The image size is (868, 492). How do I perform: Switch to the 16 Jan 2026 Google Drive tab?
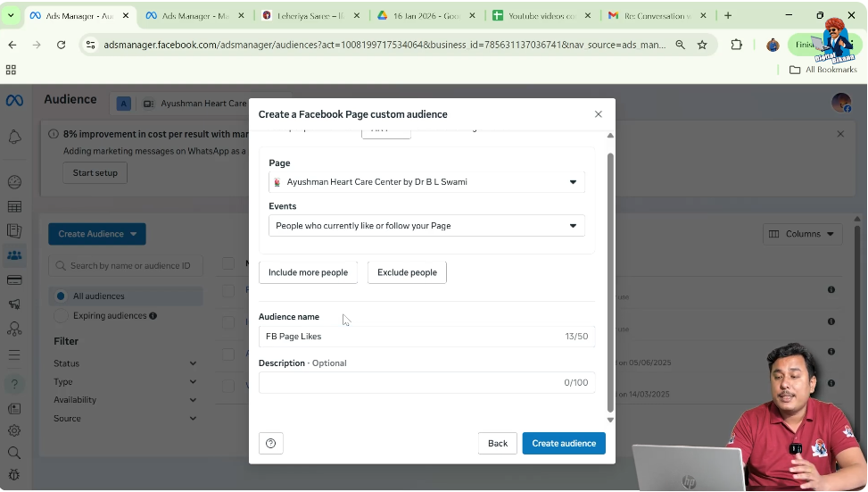point(426,15)
